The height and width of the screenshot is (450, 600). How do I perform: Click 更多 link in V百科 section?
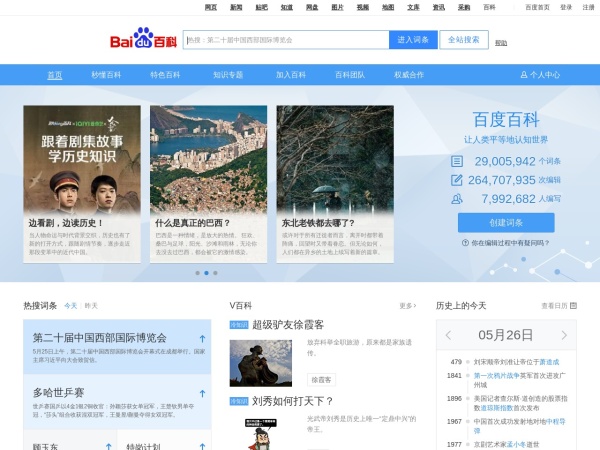(408, 306)
